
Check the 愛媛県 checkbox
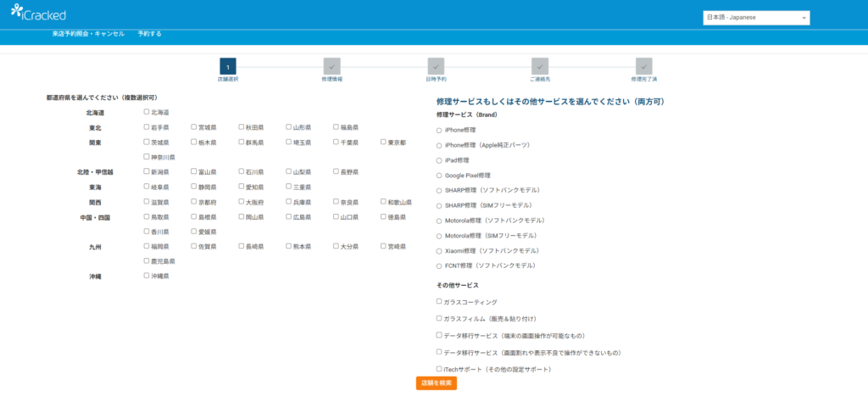[194, 231]
